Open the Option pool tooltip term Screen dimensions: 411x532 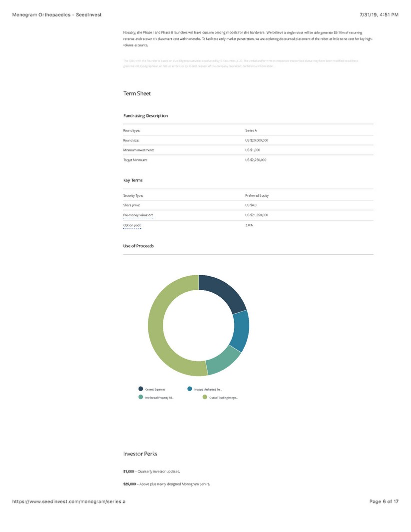coord(132,226)
